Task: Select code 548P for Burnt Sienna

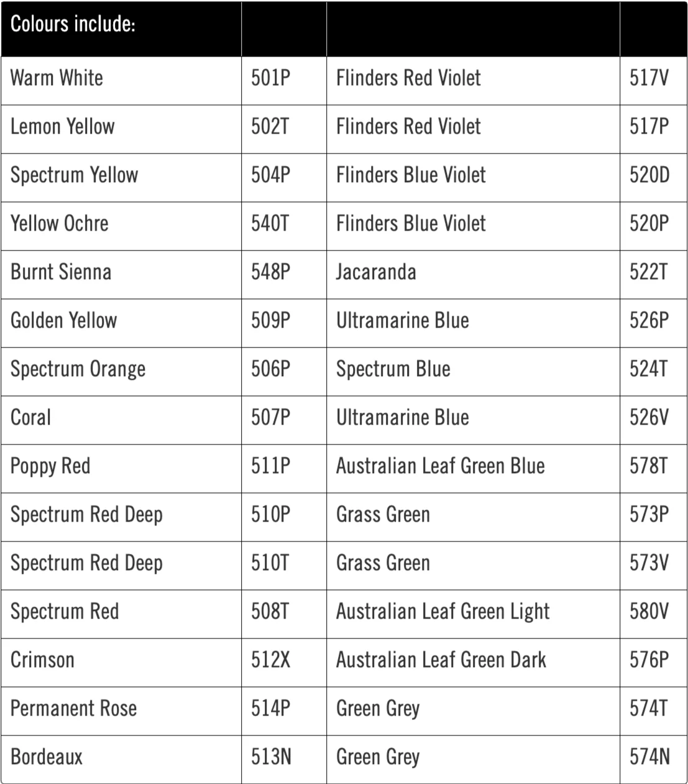Action: click(270, 272)
